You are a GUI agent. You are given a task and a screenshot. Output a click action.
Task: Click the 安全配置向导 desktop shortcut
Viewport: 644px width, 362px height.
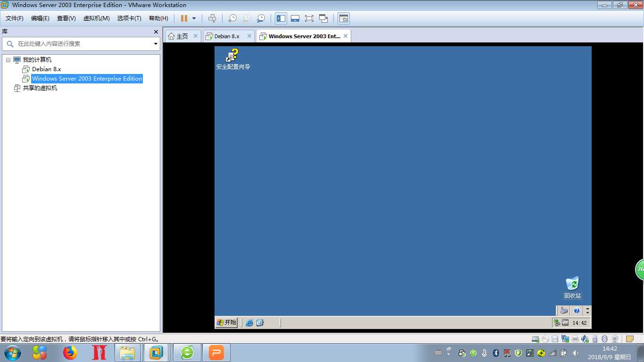point(233,60)
